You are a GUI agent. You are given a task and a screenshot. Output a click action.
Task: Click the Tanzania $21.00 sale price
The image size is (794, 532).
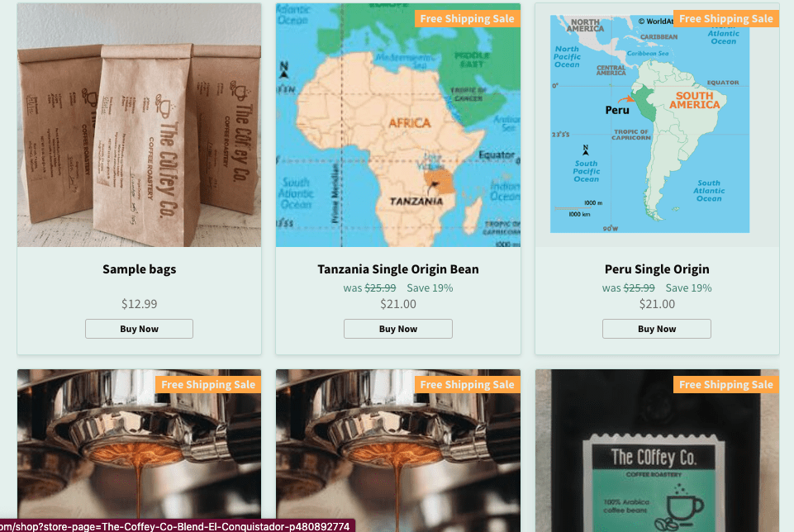(398, 304)
